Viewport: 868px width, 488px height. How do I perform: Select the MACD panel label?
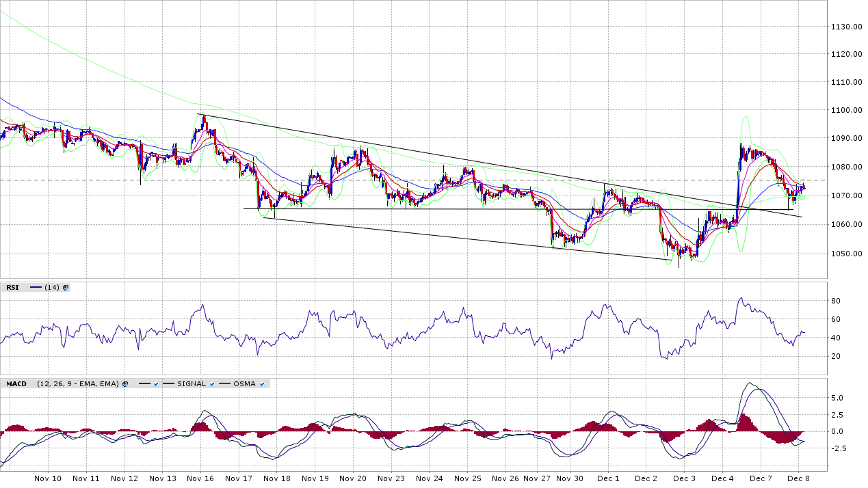16,384
